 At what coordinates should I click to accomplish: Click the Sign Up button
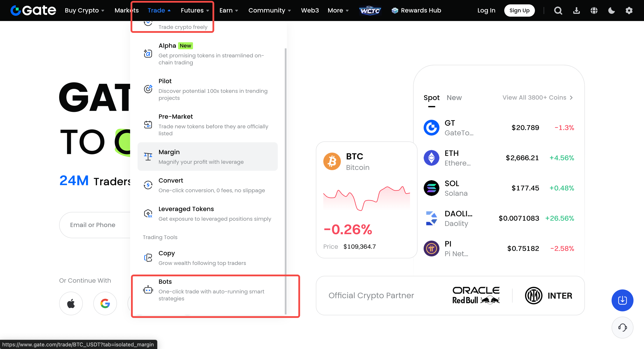click(519, 11)
